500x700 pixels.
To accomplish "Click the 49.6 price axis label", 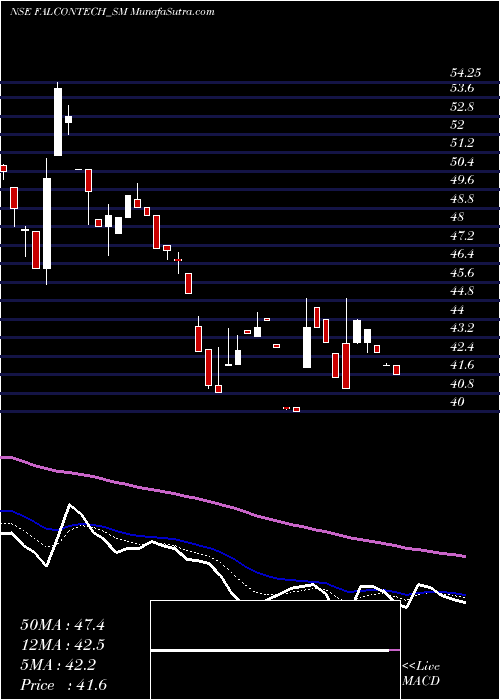I will [x=462, y=180].
